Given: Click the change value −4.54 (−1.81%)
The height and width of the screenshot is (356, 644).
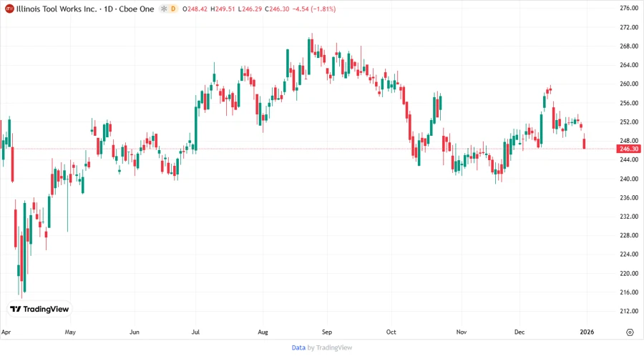Looking at the screenshot, I should point(314,9).
